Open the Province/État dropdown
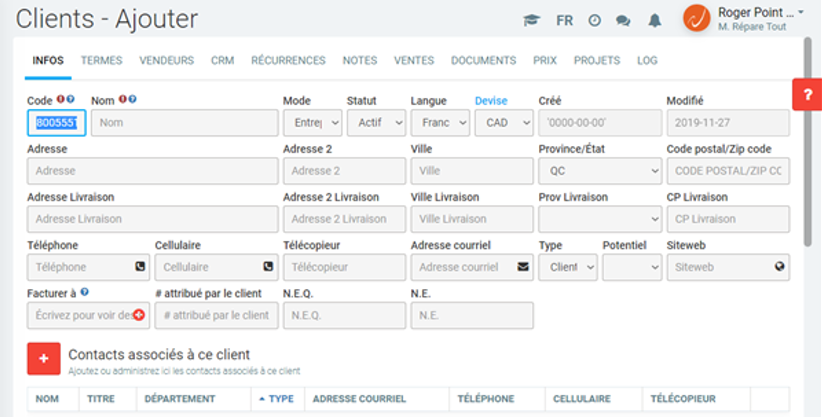The width and height of the screenshot is (822, 417). point(599,171)
